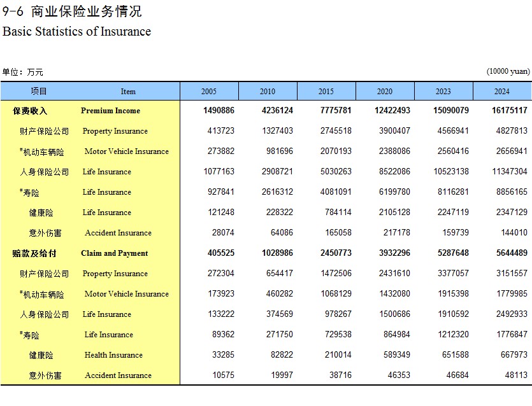
Task: Select Premium Income 2024 value 16175117
Action: pyautogui.click(x=506, y=111)
